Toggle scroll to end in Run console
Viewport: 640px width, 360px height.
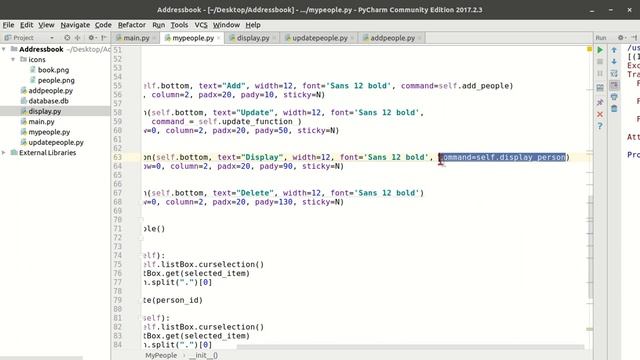tap(614, 85)
